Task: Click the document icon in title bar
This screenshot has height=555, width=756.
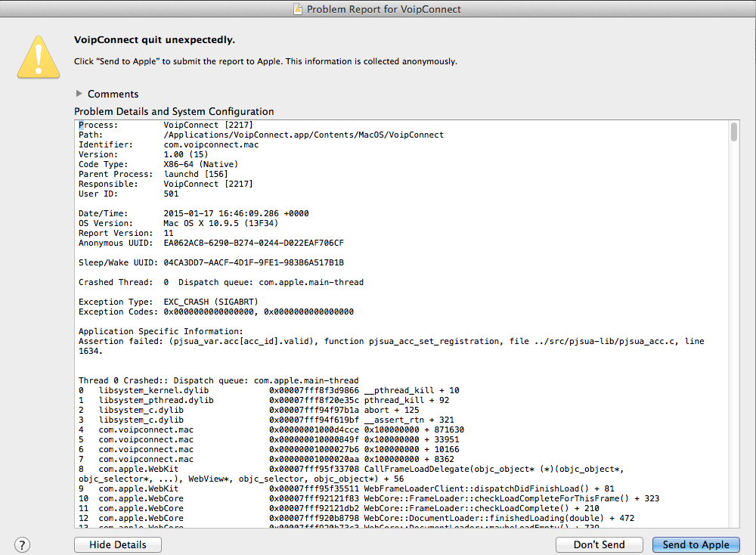Action: click(x=299, y=9)
